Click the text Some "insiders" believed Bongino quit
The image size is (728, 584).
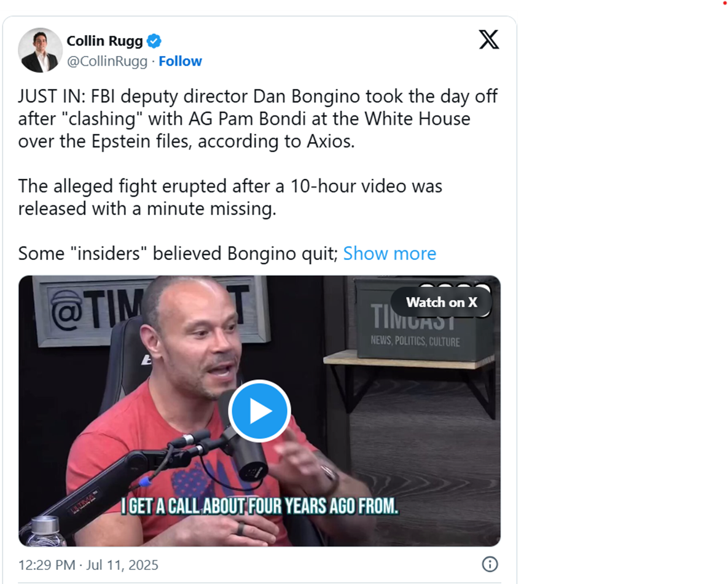178,254
